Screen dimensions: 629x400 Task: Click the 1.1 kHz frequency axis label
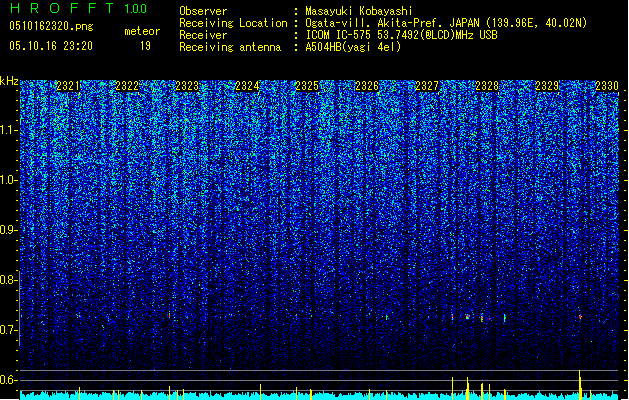(9, 130)
